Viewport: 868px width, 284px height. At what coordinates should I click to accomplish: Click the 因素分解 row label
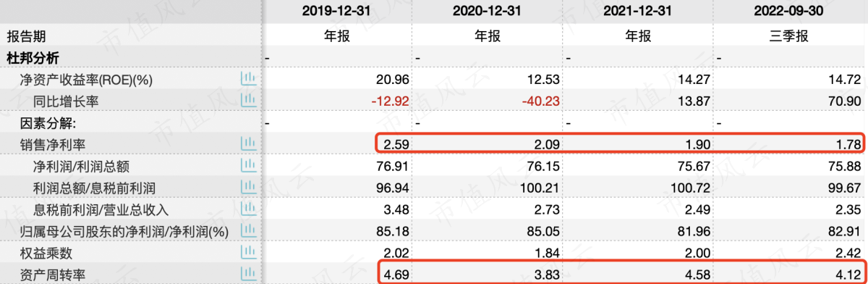coord(48,124)
